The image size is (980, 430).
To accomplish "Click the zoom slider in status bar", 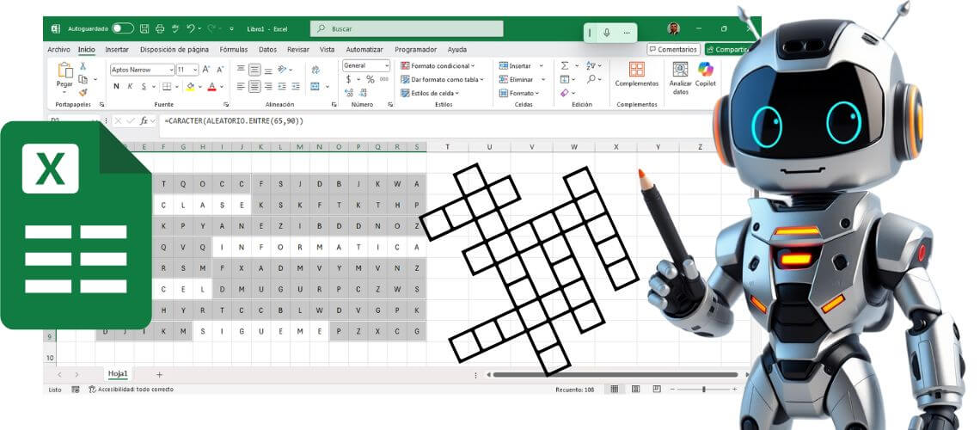I will point(703,390).
